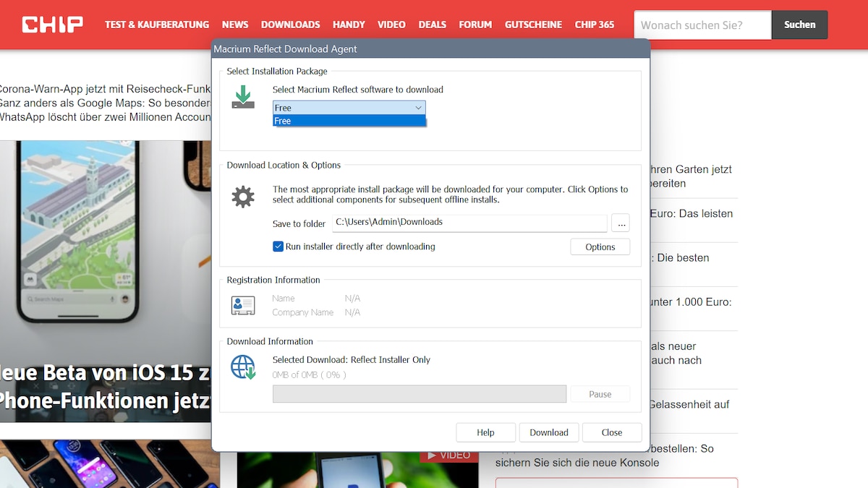Viewport: 868px width, 488px height.
Task: Open the installation package dropdown
Action: pos(418,107)
